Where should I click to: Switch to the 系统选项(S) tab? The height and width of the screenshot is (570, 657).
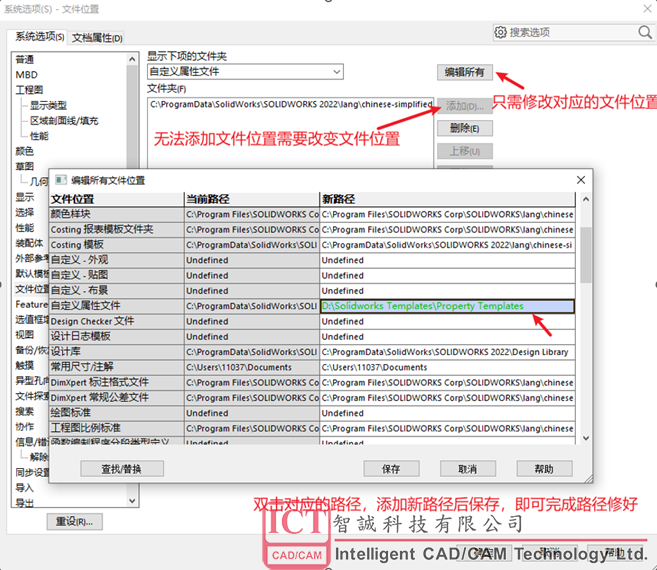(40, 37)
